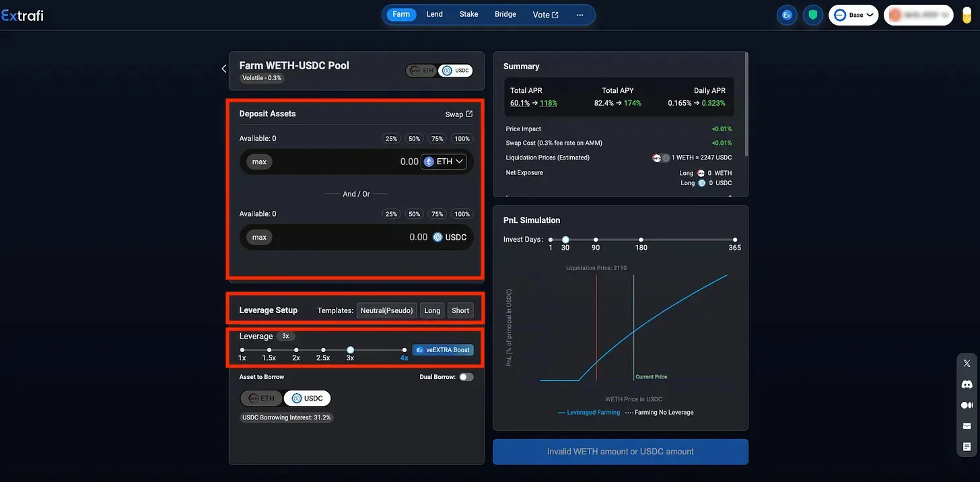Open the connected wallet address menu
Viewport: 980px width, 482px height.
click(919, 15)
